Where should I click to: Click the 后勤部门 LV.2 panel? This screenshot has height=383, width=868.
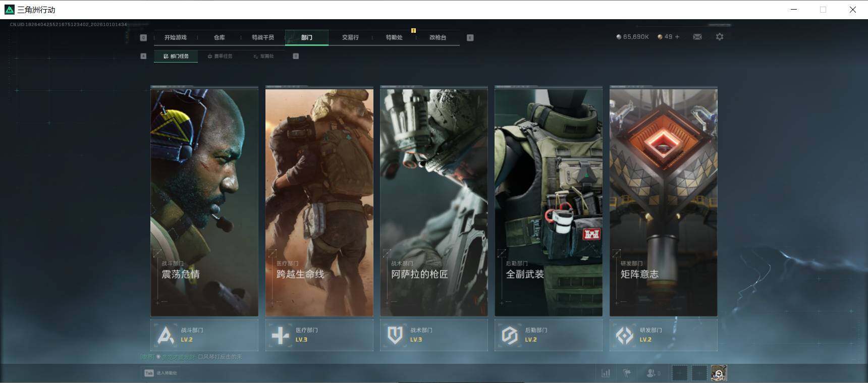(x=549, y=335)
